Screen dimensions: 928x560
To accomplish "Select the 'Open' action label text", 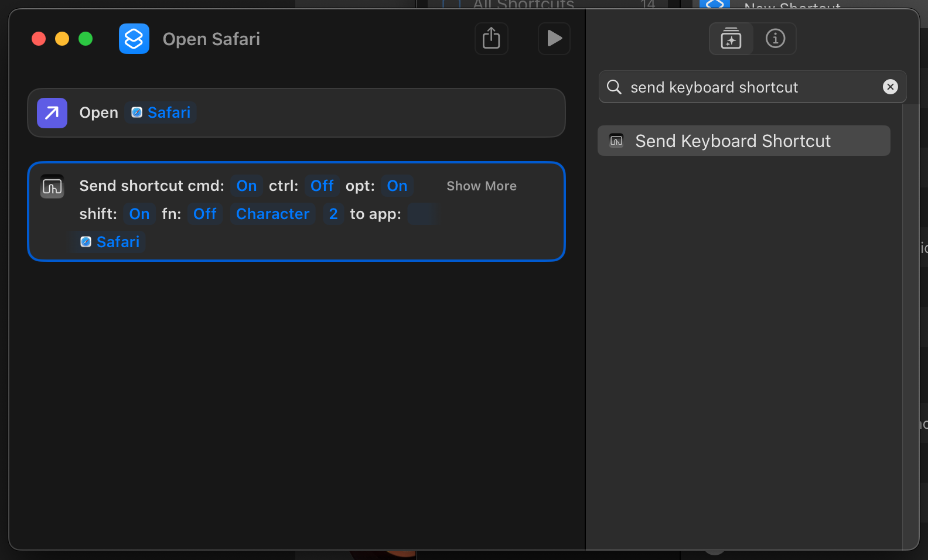I will point(98,112).
